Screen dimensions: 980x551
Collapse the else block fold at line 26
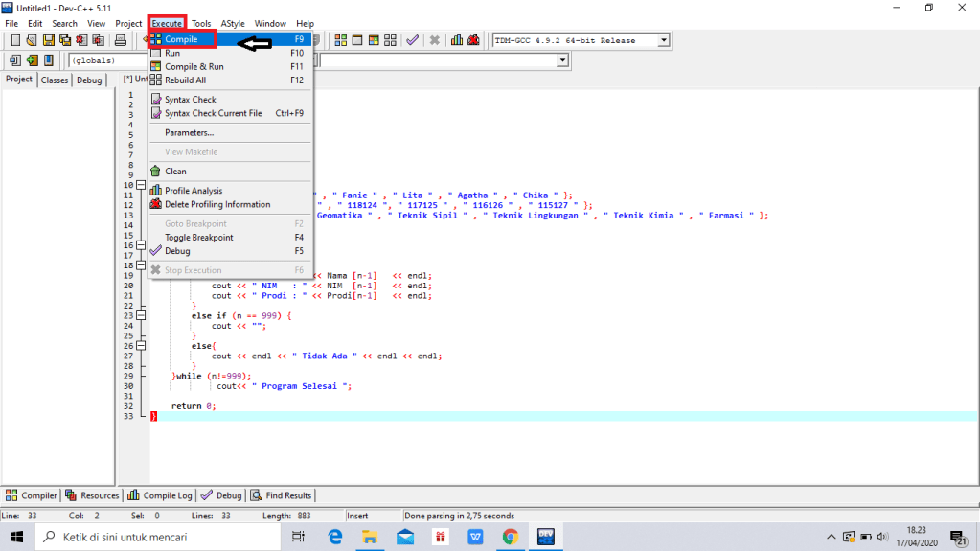(x=141, y=346)
